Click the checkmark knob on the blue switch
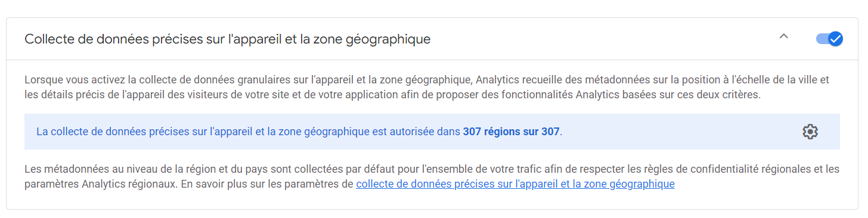 coord(835,39)
